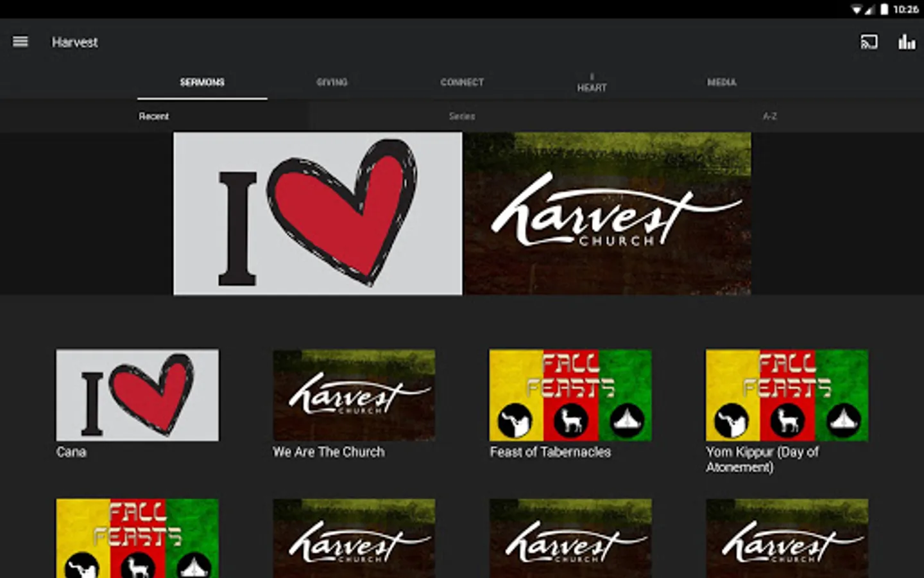Click the We Are The Church title

coord(329,452)
